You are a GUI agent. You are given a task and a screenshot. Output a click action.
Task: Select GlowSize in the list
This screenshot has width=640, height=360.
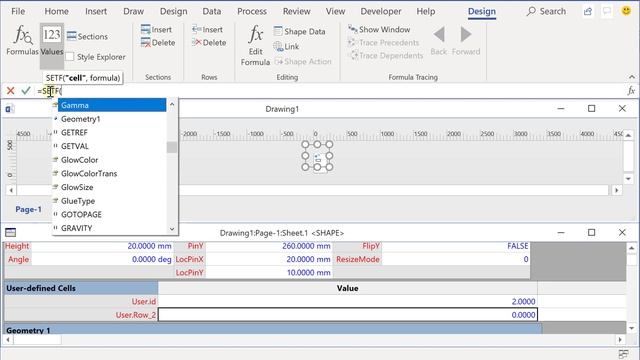(x=109, y=187)
